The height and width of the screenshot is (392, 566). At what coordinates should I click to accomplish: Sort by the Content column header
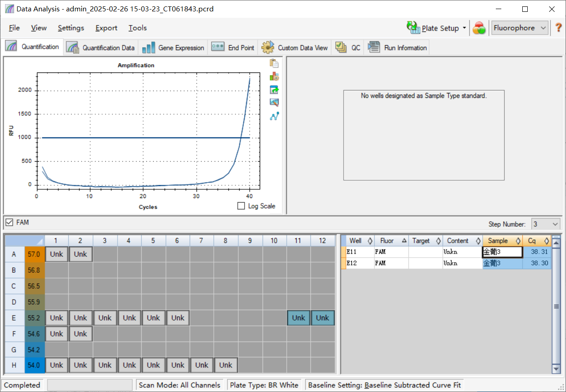click(x=463, y=241)
